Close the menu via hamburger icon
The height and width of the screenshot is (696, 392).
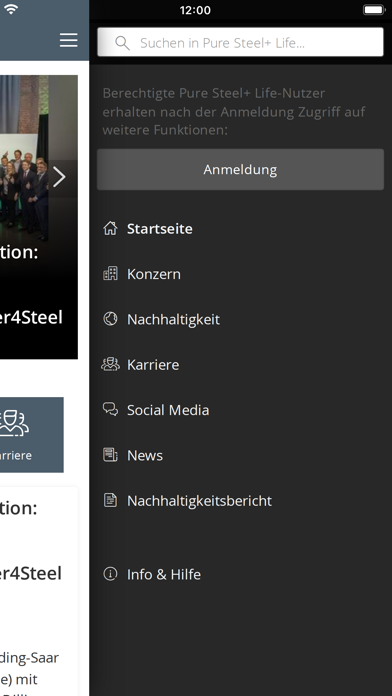coord(69,40)
